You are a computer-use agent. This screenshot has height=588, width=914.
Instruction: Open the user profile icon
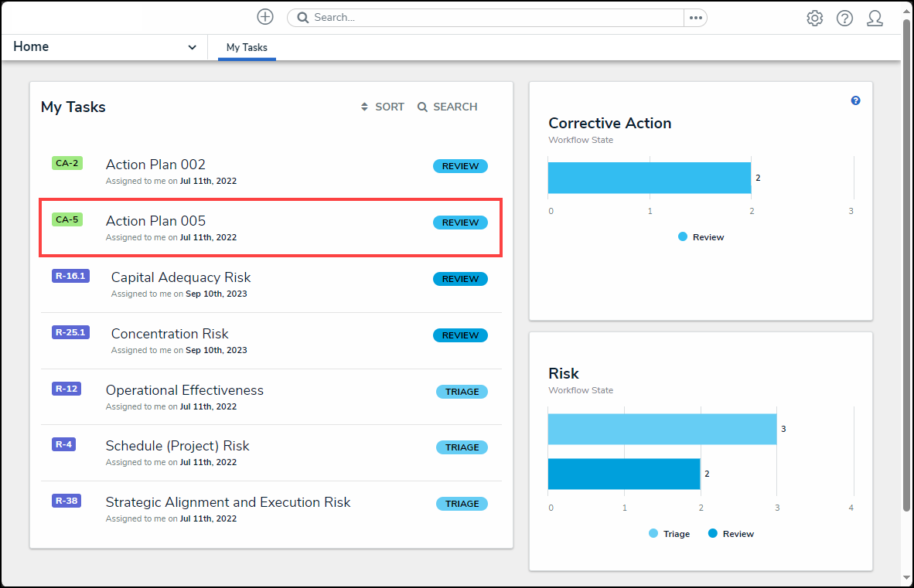pos(875,19)
